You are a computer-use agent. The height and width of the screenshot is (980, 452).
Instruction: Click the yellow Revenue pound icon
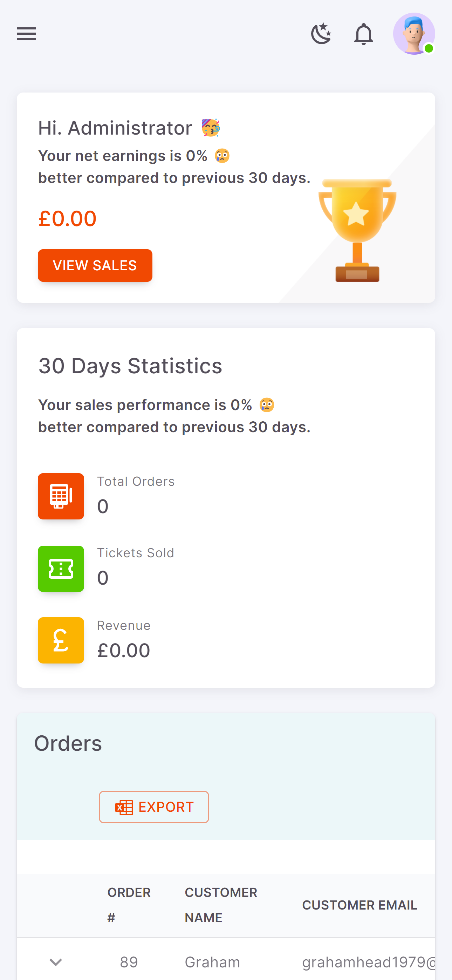pyautogui.click(x=61, y=640)
